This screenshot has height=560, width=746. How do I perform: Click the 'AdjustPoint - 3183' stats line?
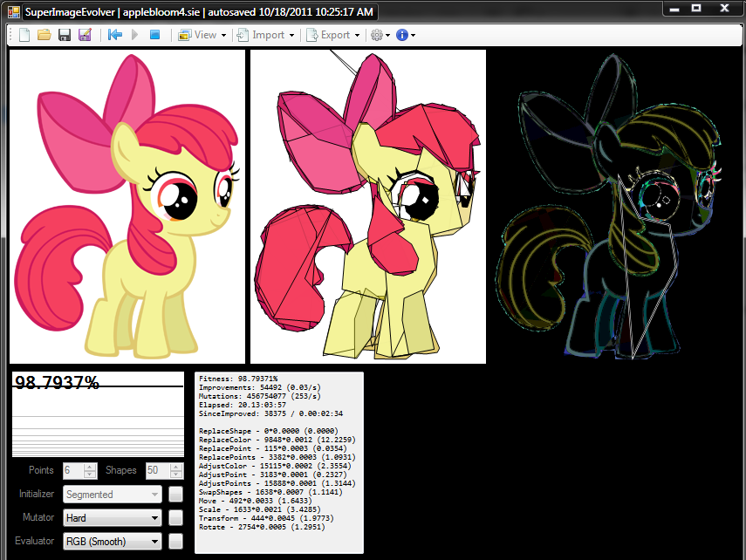click(x=273, y=475)
